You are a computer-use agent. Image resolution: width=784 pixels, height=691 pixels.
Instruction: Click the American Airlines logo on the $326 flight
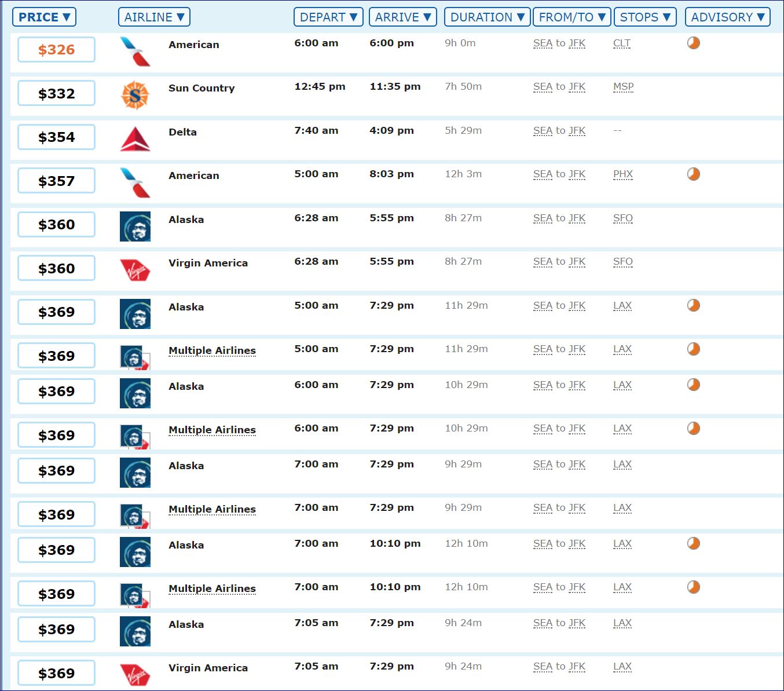pyautogui.click(x=135, y=51)
